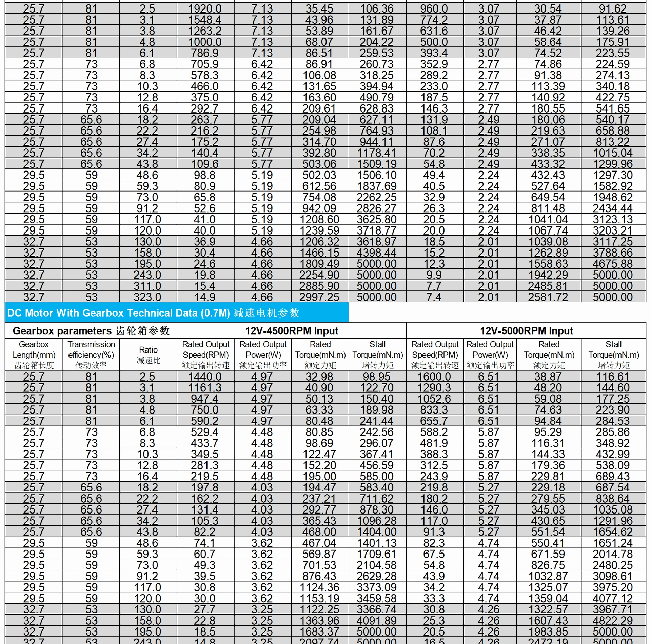Click the rated torque 32.98

[x=319, y=377]
